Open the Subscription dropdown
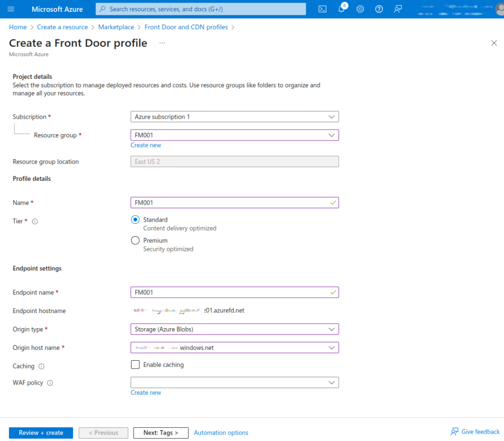The image size is (504, 441). 235,116
